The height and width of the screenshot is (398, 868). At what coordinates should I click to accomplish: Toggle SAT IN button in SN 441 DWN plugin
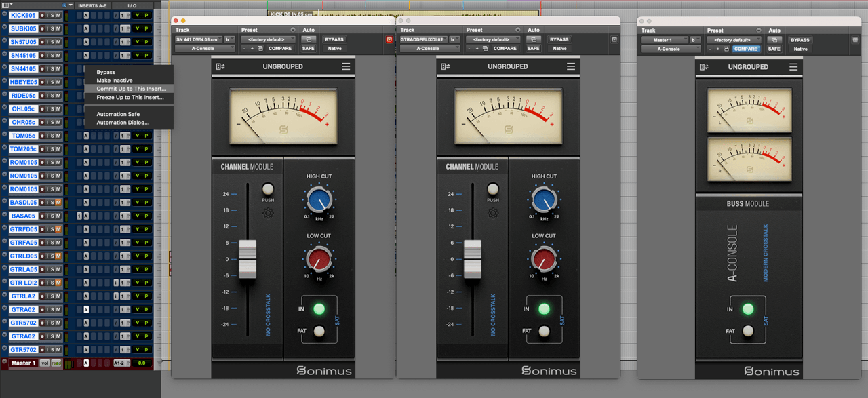[x=319, y=309]
